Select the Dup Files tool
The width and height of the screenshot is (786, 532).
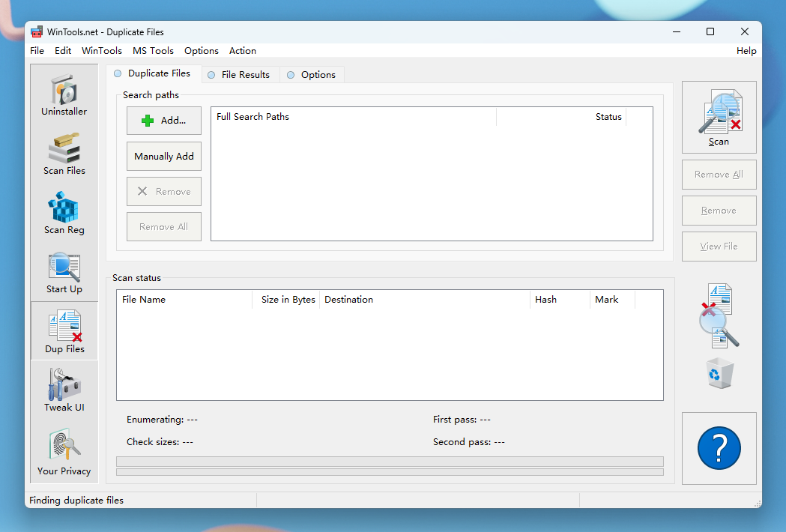[x=64, y=331]
